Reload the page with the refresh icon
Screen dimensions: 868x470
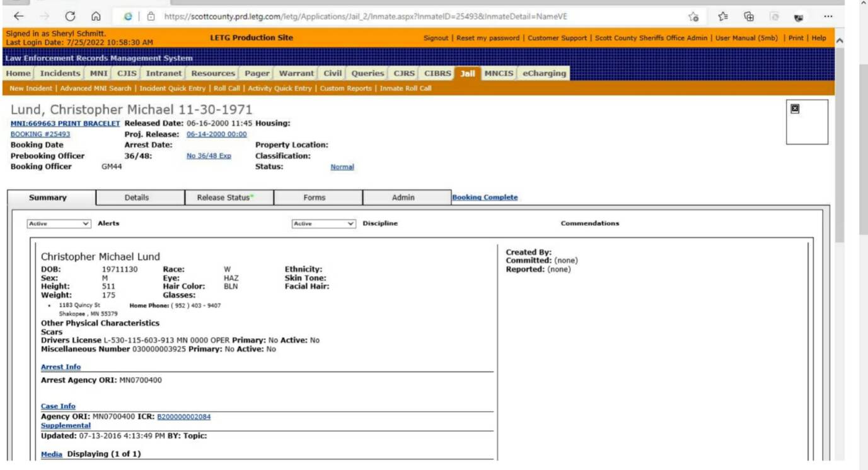click(x=71, y=17)
